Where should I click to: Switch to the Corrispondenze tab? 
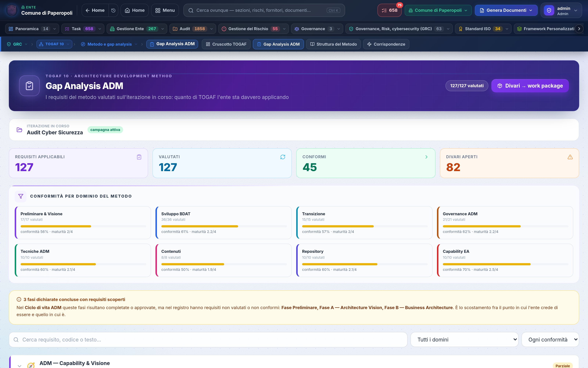(386, 44)
